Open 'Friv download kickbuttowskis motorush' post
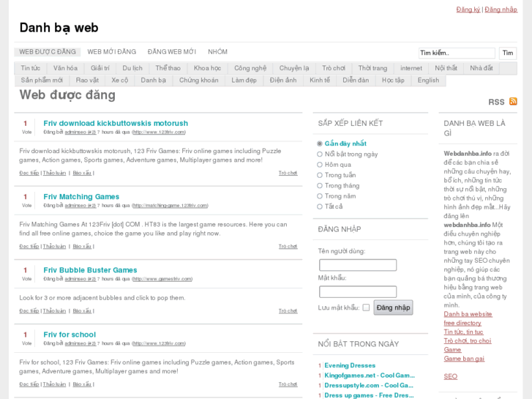 pyautogui.click(x=116, y=123)
